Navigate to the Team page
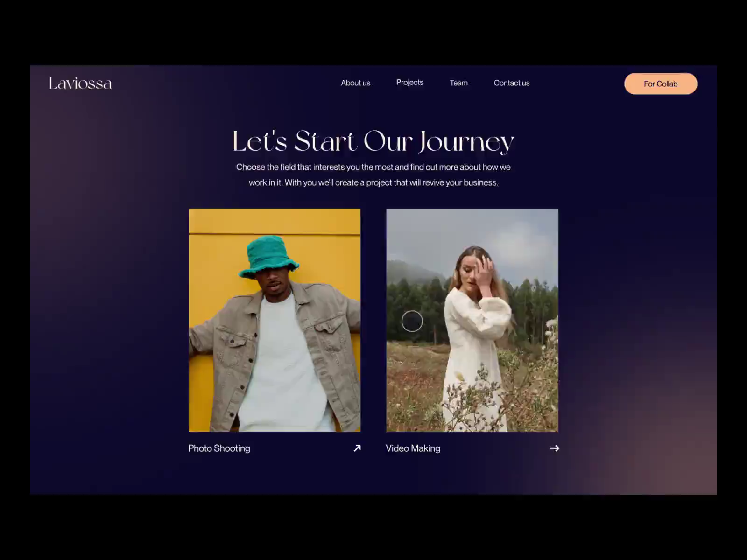 pos(458,83)
